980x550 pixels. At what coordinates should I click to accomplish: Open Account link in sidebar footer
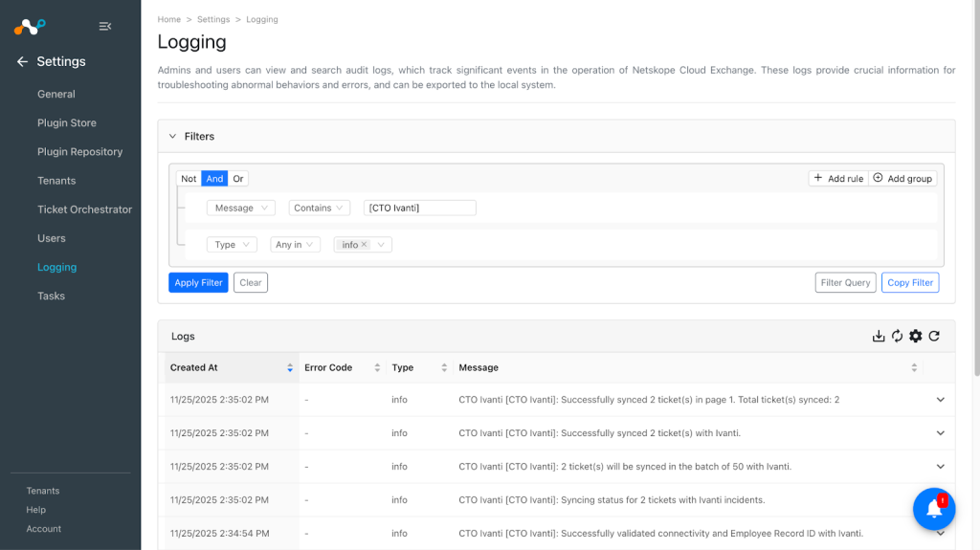click(x=44, y=529)
